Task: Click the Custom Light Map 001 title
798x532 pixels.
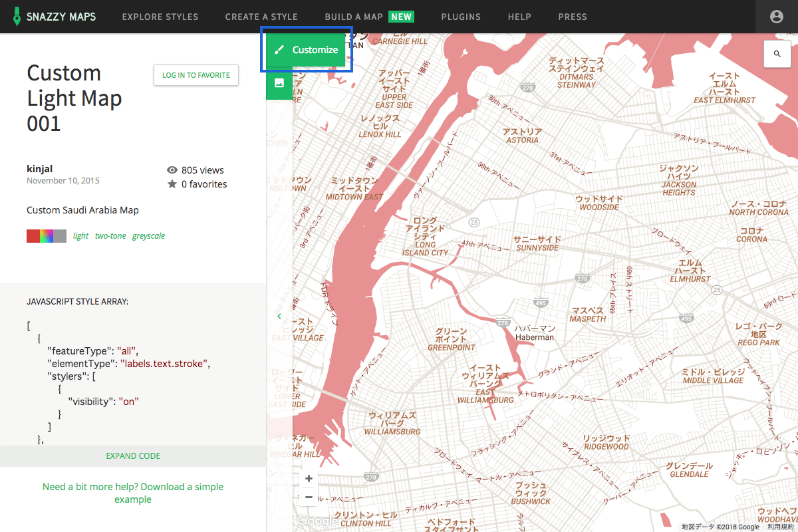Action: click(74, 98)
